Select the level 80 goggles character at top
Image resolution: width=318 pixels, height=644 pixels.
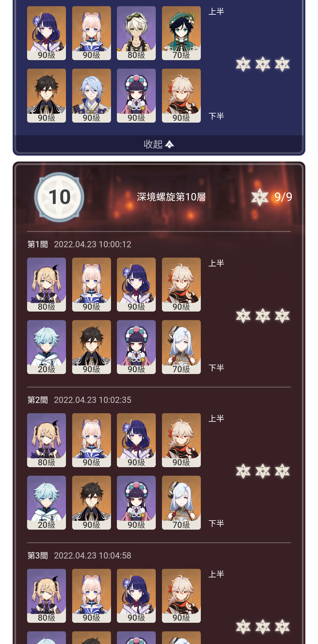coord(136,33)
